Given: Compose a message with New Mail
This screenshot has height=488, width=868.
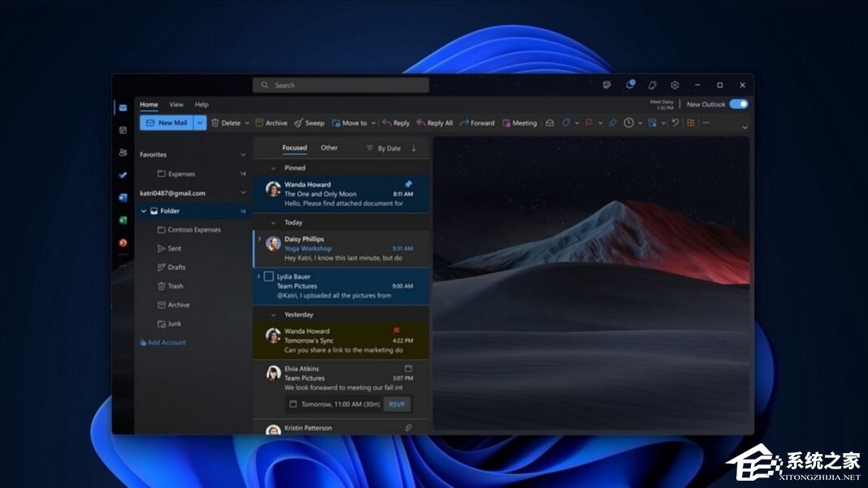Looking at the screenshot, I should 167,123.
